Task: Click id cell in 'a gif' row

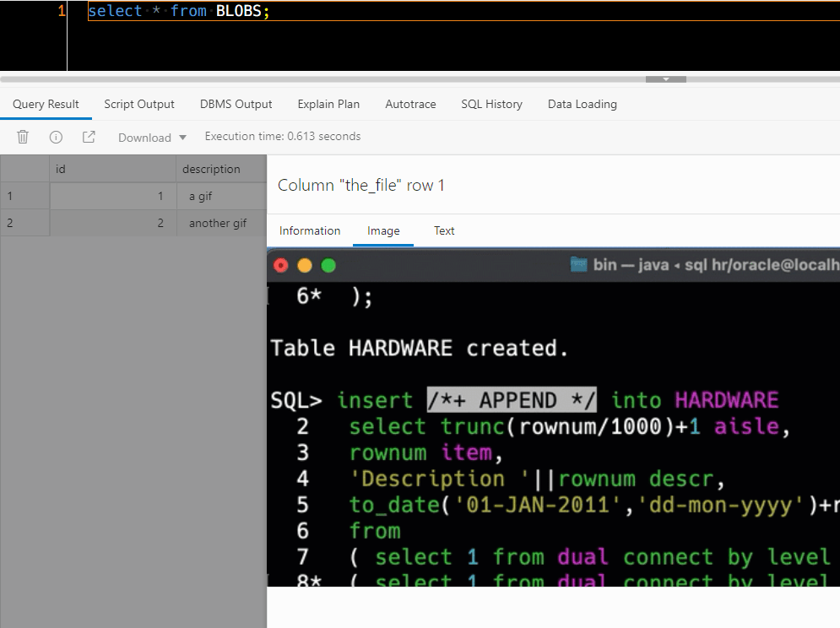Action: 113,196
